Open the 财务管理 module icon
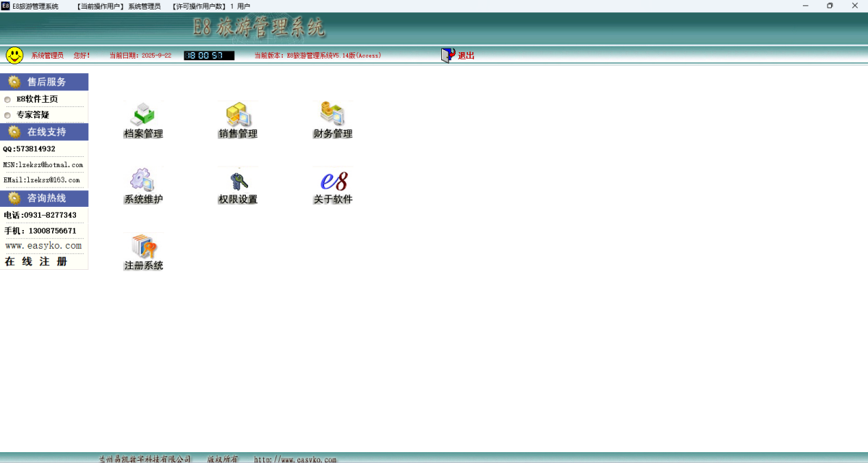 coord(333,114)
